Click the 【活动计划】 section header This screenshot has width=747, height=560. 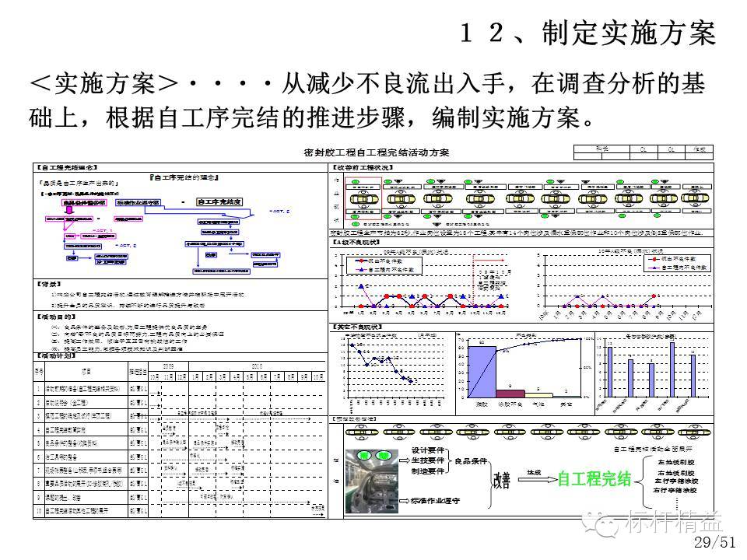(56, 356)
